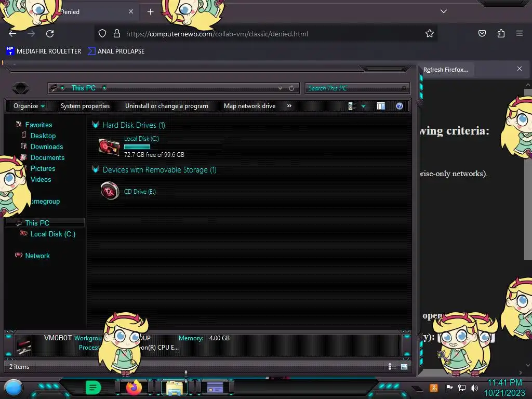
Task: Open tracking protection shield icon
Action: 102,34
